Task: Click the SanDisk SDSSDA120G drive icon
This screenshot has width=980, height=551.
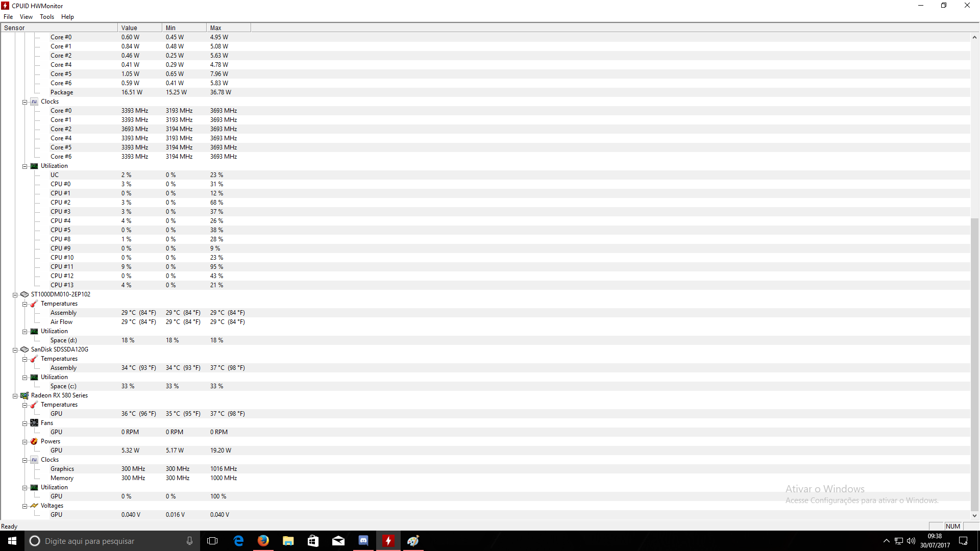Action: [x=24, y=349]
